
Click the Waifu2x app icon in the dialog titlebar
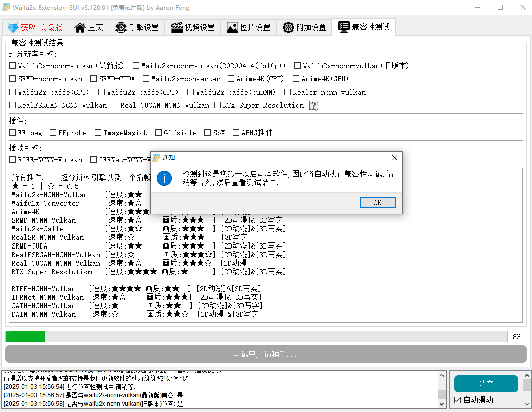point(156,157)
